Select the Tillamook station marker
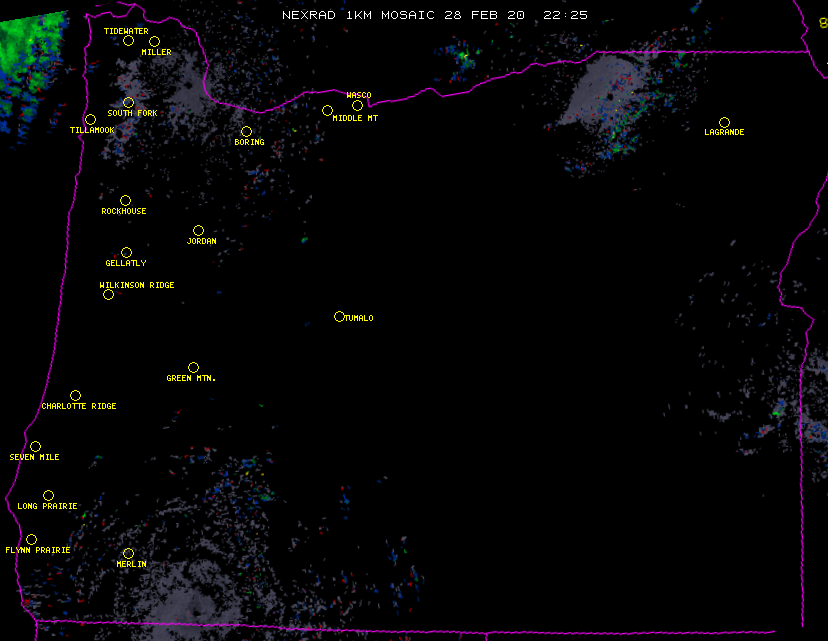 (x=90, y=120)
